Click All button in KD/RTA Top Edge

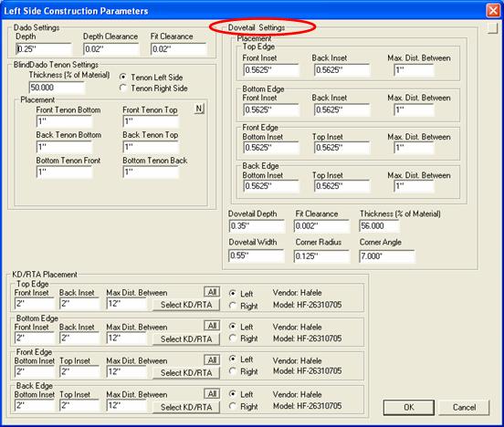click(212, 292)
